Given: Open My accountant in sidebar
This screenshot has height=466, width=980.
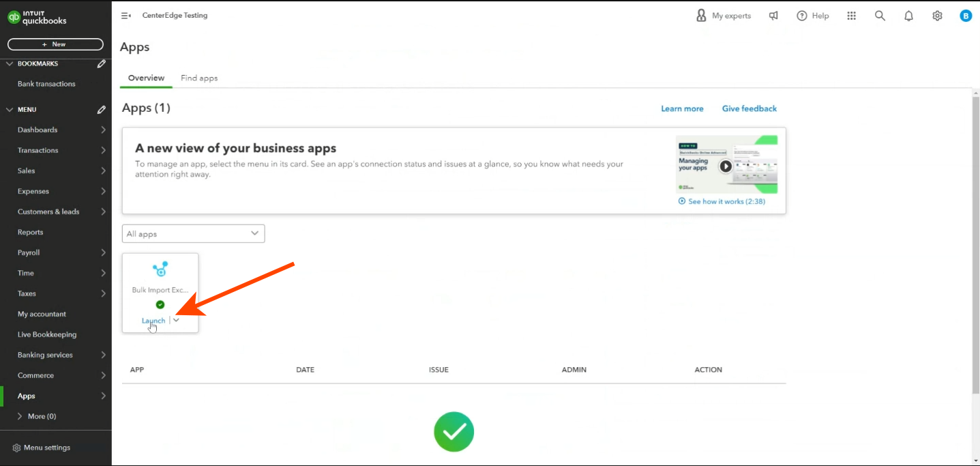Looking at the screenshot, I should coord(42,314).
